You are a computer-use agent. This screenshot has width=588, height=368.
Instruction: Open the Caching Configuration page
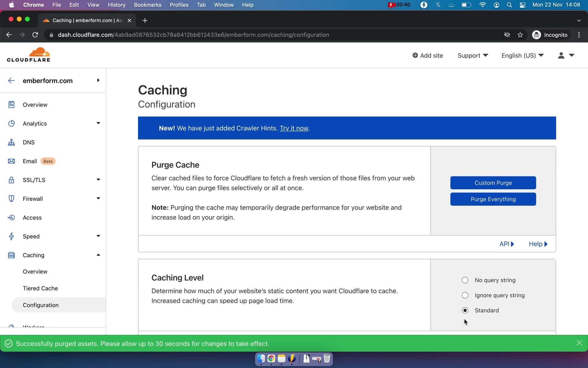click(40, 305)
